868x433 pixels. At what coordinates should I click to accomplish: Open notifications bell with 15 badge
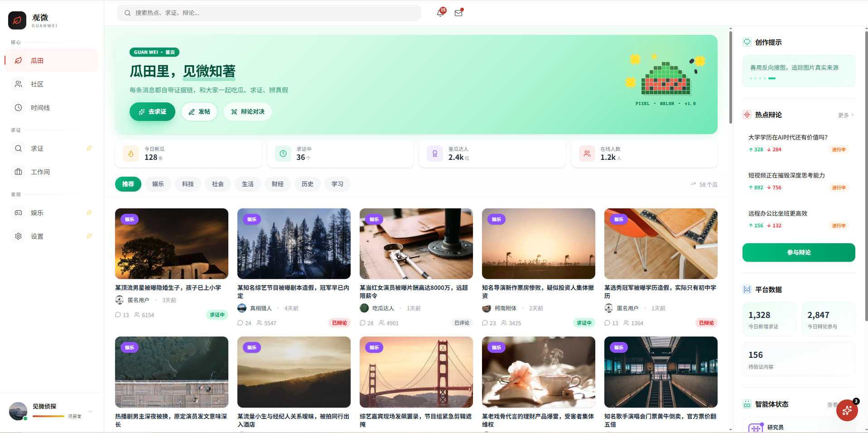(440, 13)
